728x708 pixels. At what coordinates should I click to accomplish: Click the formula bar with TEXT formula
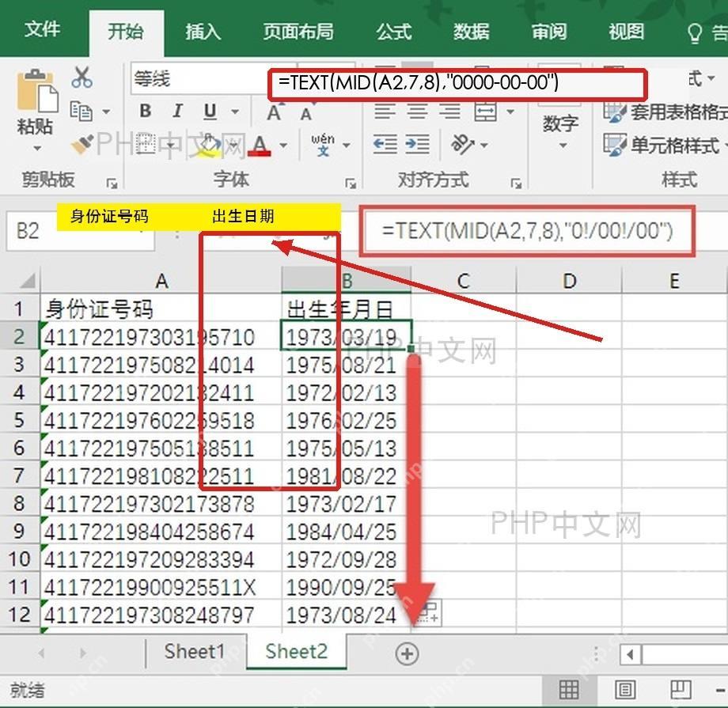(x=527, y=231)
